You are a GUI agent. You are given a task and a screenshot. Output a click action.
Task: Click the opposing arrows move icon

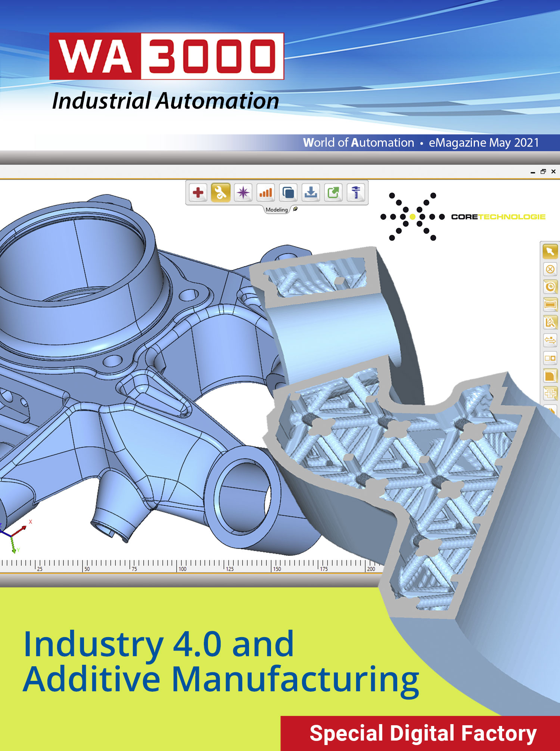(x=550, y=340)
